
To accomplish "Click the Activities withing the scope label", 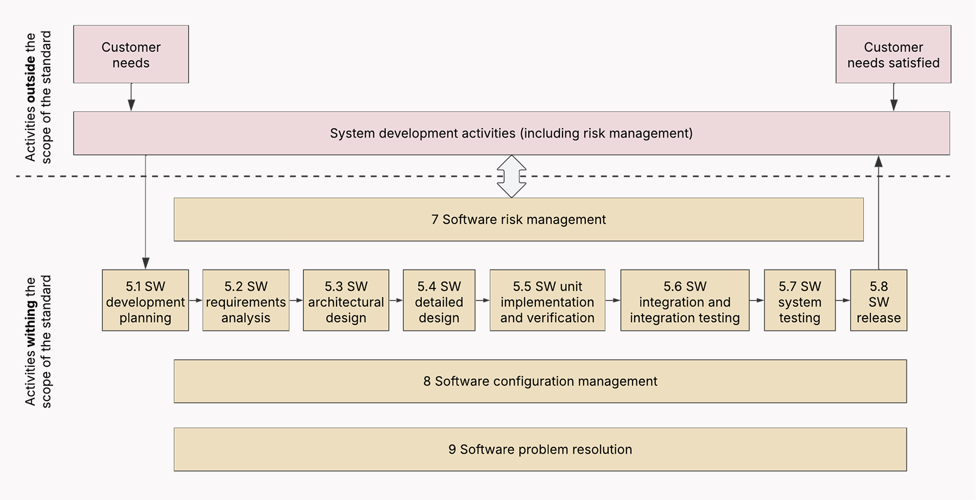I will pos(38,341).
